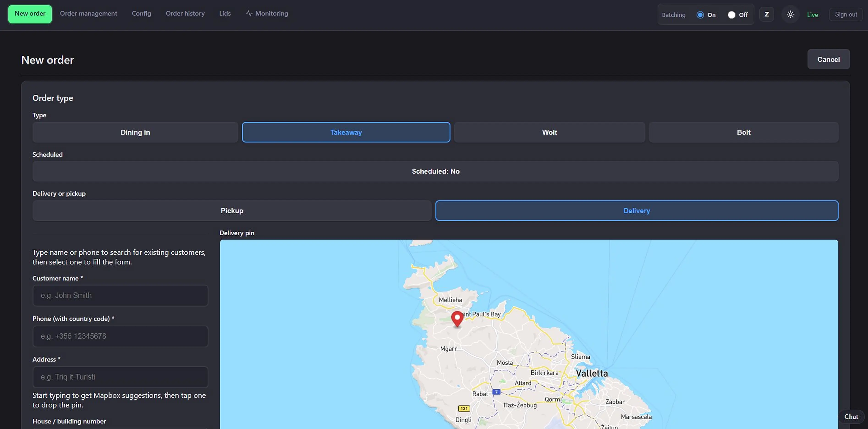Click Mellieha label on map

click(450, 300)
